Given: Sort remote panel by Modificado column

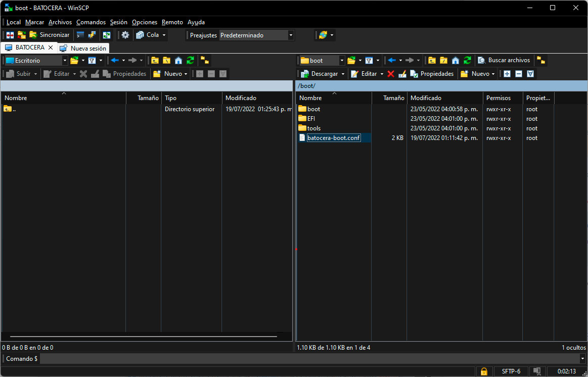Looking at the screenshot, I should (x=445, y=98).
